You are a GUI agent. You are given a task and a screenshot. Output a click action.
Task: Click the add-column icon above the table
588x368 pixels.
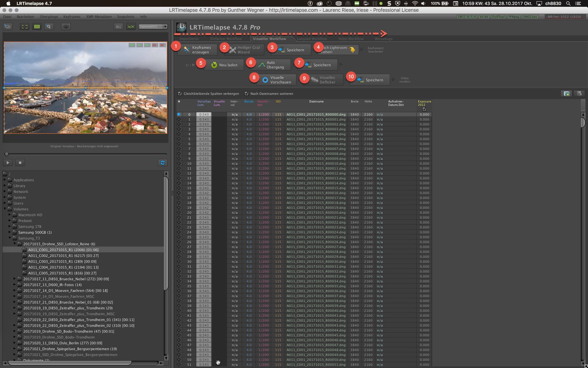coord(567,94)
